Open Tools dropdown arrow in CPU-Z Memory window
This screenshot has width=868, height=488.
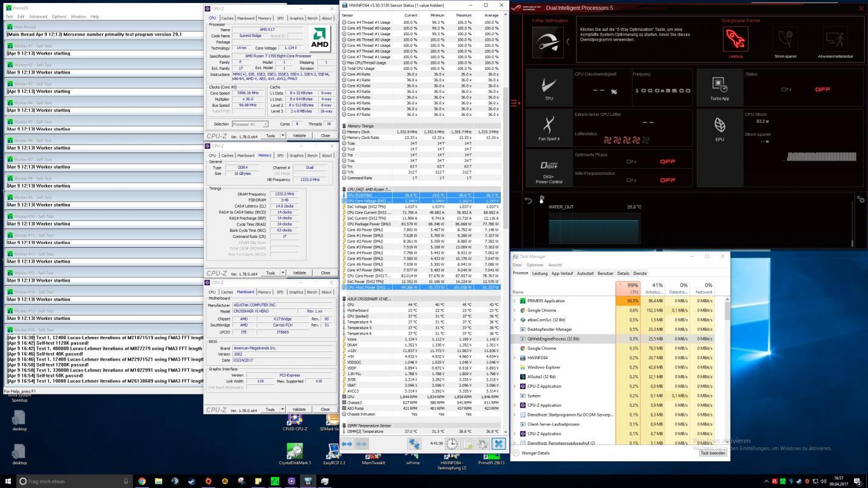coord(282,273)
